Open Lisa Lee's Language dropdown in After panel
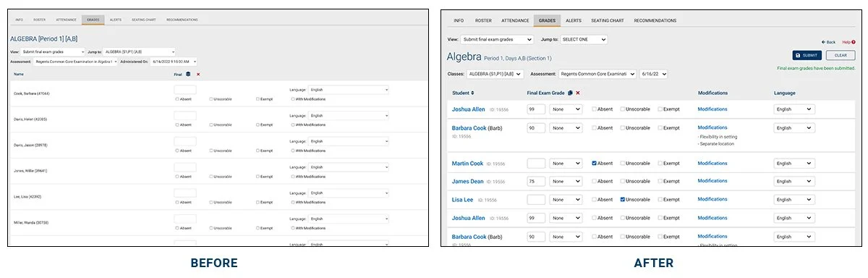This screenshot has width=868, height=278. coord(794,200)
